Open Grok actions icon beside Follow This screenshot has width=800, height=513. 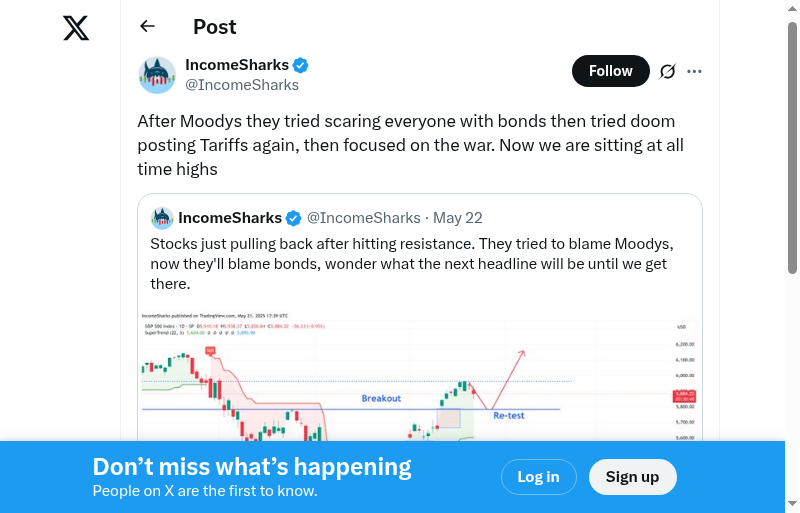click(668, 71)
